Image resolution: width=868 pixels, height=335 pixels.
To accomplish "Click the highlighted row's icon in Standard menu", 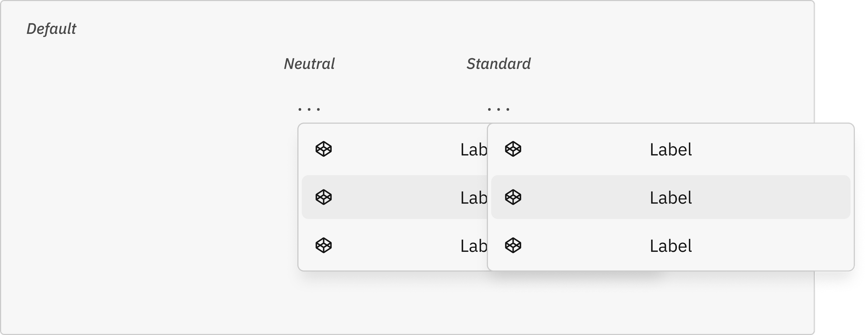I will pyautogui.click(x=513, y=197).
